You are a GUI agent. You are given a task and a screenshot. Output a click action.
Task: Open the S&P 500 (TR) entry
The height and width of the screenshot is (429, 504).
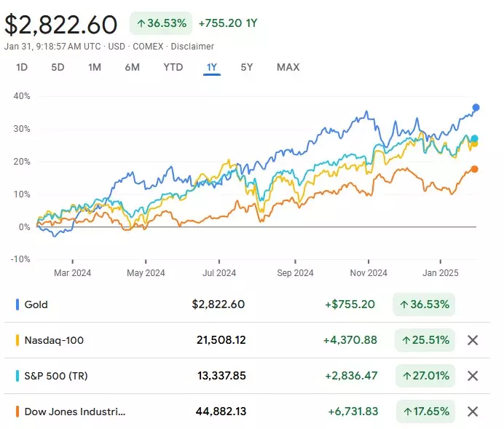coord(55,376)
